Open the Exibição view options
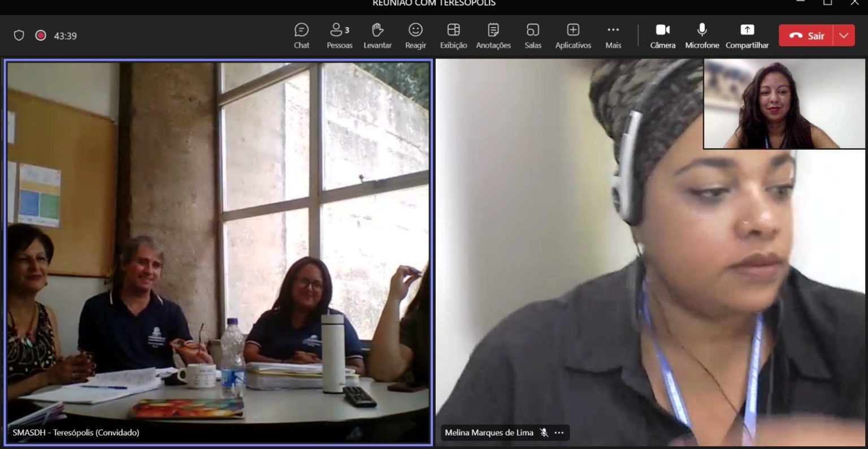Screen dimensions: 868x449 click(453, 36)
